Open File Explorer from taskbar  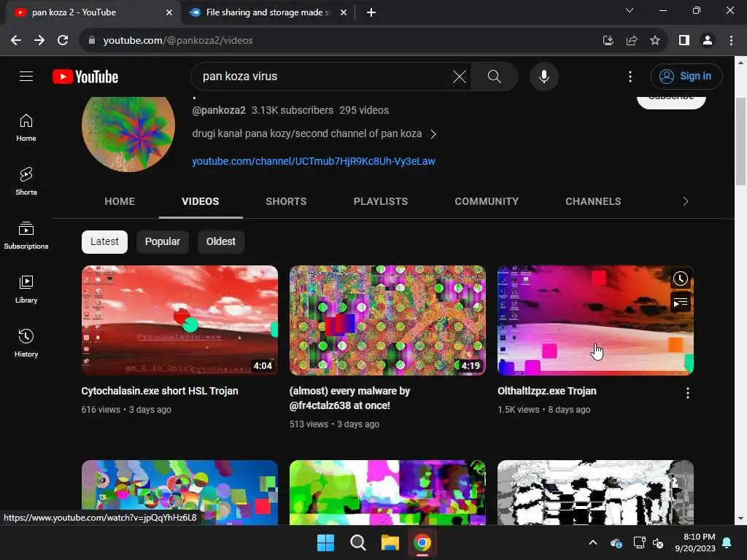390,542
